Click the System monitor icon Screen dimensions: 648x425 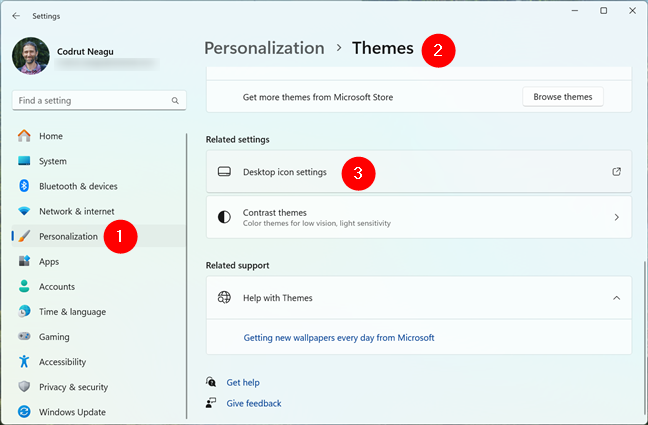click(x=24, y=161)
